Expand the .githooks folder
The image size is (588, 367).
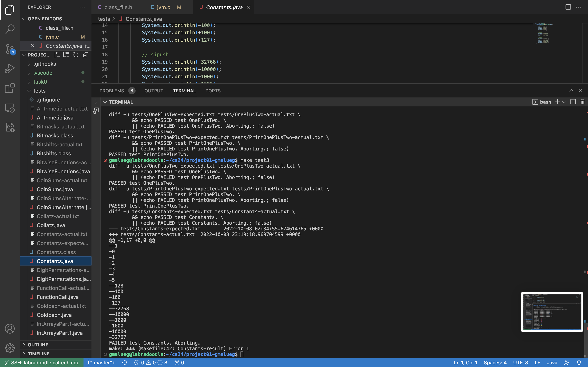coord(45,64)
